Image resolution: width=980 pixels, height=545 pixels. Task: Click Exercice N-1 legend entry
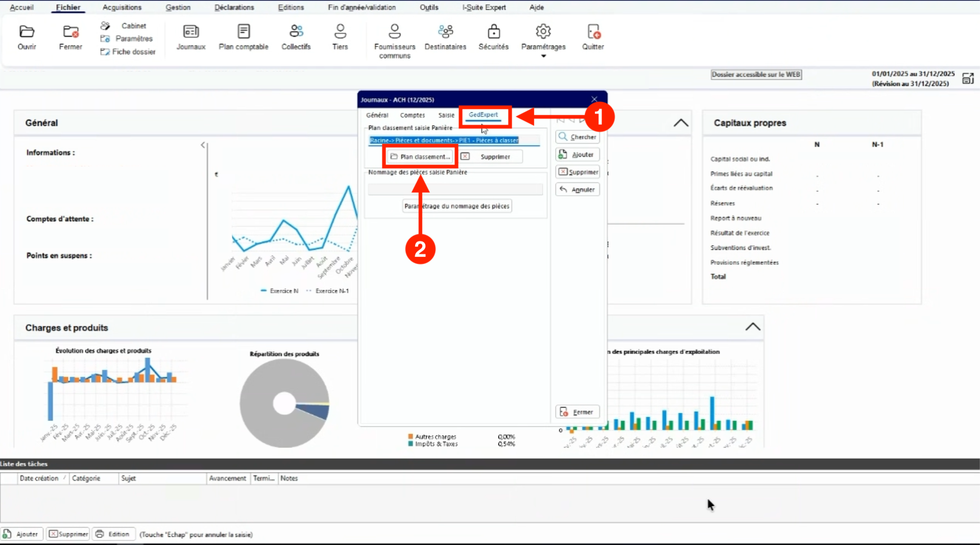(x=327, y=291)
